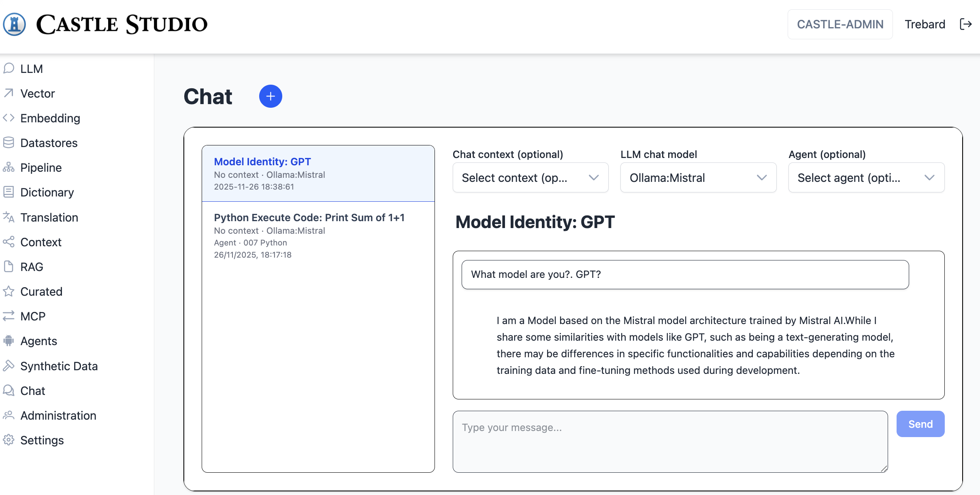
Task: Click the MCP arrows icon
Action: pos(9,316)
